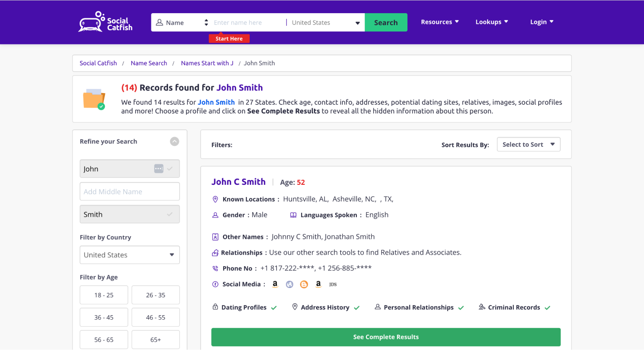Image resolution: width=644 pixels, height=350 pixels.
Task: Click the gavel icon beside Criminal Records
Action: pos(482,307)
